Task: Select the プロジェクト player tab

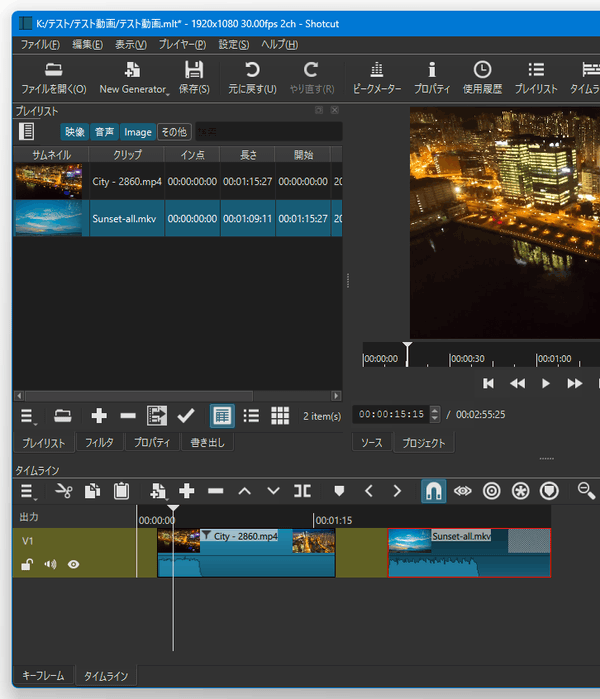Action: pyautogui.click(x=423, y=443)
